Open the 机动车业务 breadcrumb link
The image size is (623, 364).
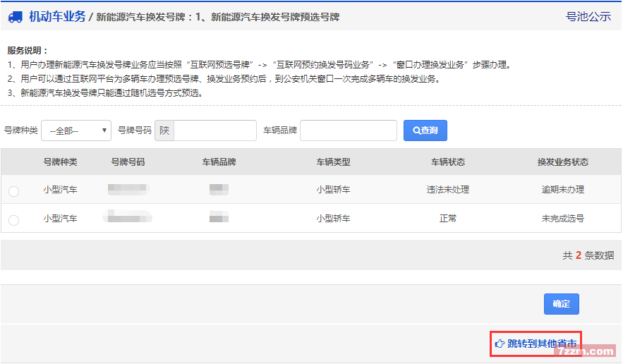pyautogui.click(x=57, y=17)
